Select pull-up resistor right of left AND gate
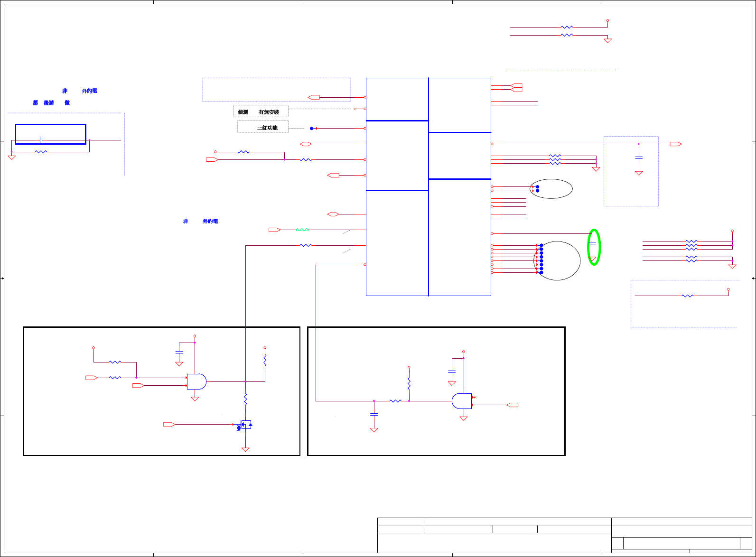The width and height of the screenshot is (756, 557). [265, 360]
